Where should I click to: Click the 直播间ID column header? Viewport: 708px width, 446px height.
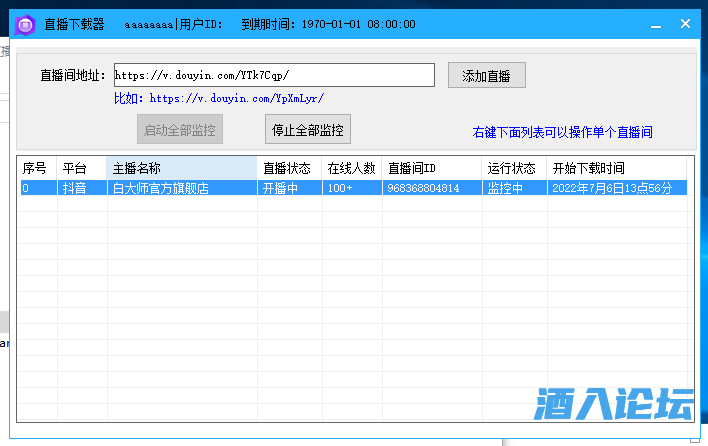tap(431, 168)
